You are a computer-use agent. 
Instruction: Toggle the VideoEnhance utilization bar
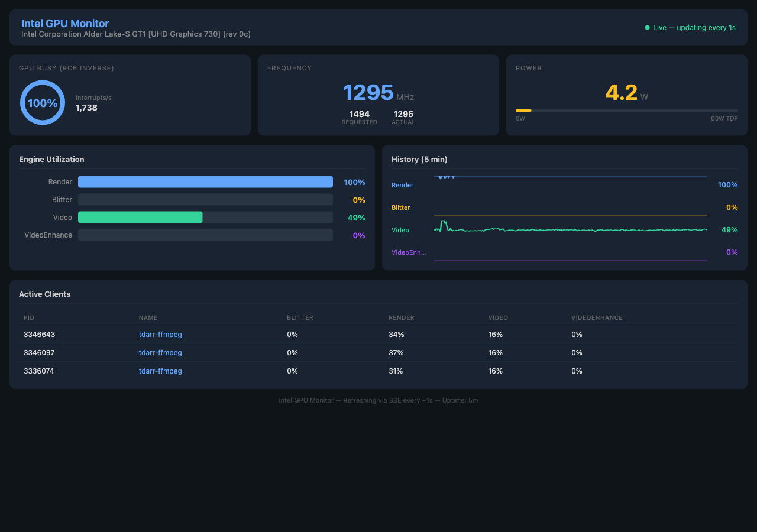pyautogui.click(x=205, y=235)
